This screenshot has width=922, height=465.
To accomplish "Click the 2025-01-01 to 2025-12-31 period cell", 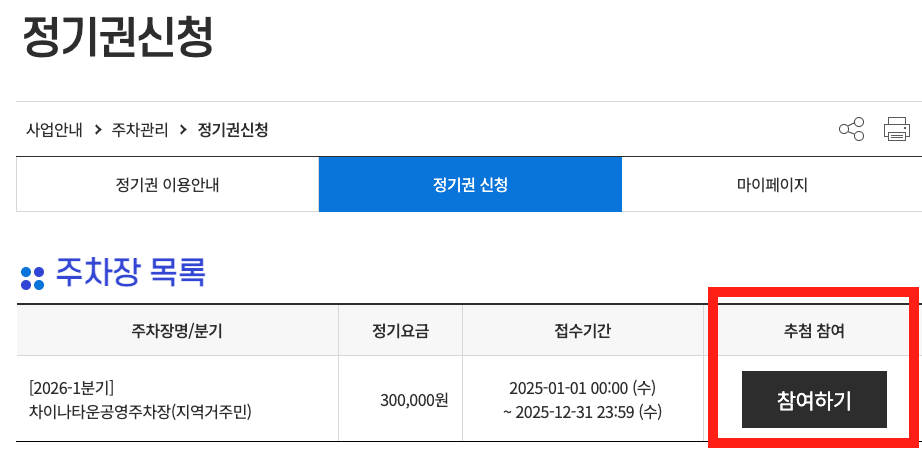I will [583, 400].
